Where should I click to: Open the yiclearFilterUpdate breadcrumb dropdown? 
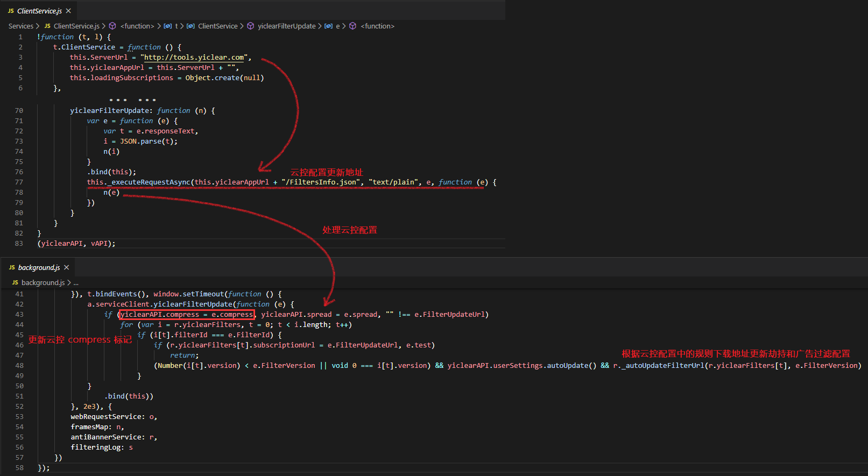pyautogui.click(x=286, y=26)
